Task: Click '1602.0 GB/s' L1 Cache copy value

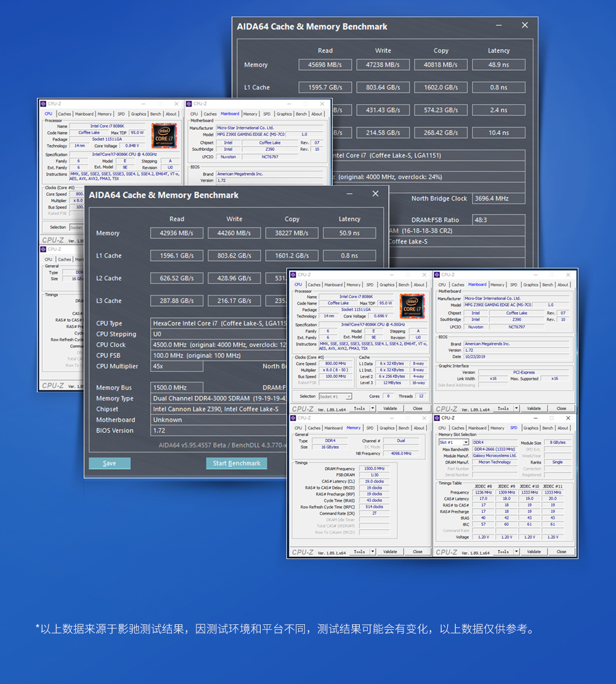Action: pyautogui.click(x=441, y=87)
